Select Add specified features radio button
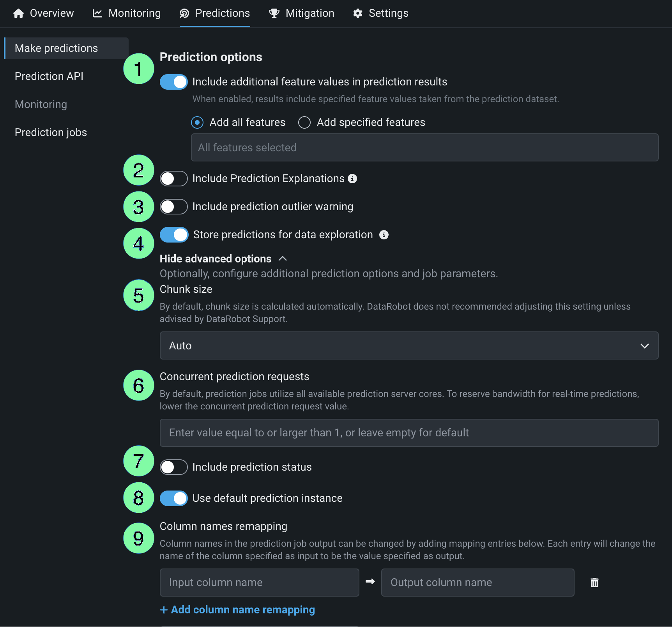Image resolution: width=672 pixels, height=627 pixels. (304, 122)
